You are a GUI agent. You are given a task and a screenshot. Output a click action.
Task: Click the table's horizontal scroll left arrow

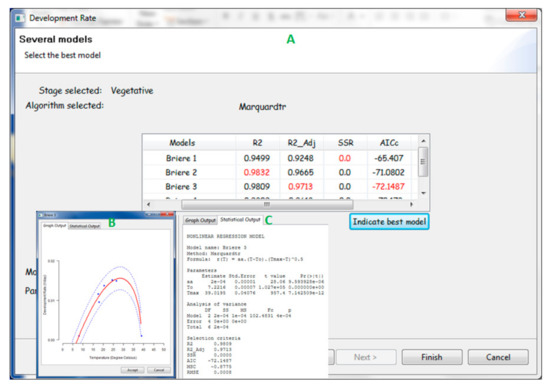tap(148, 204)
